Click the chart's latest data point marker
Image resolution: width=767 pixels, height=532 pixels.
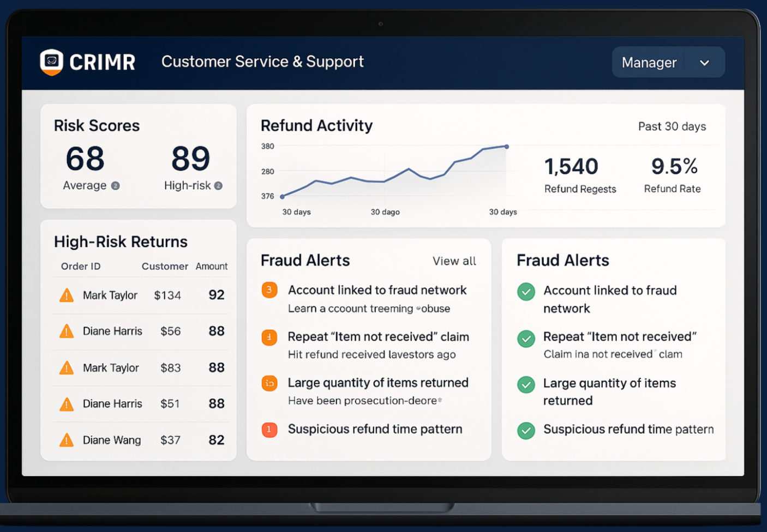pyautogui.click(x=507, y=147)
